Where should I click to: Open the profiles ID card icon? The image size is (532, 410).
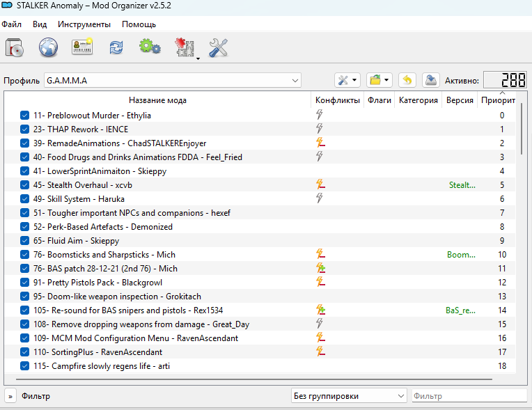click(82, 47)
